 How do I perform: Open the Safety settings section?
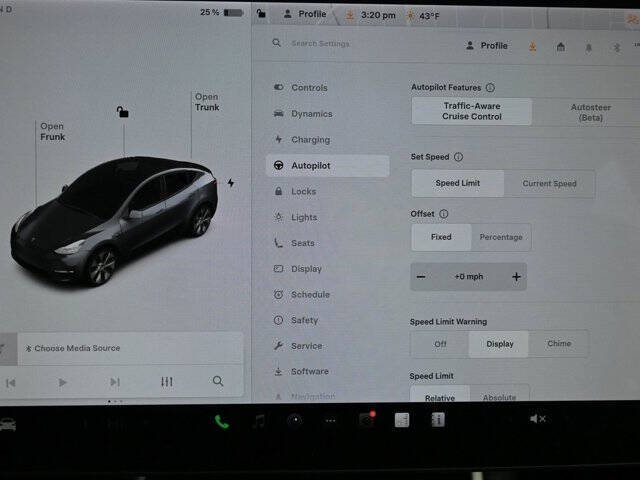coord(327,320)
